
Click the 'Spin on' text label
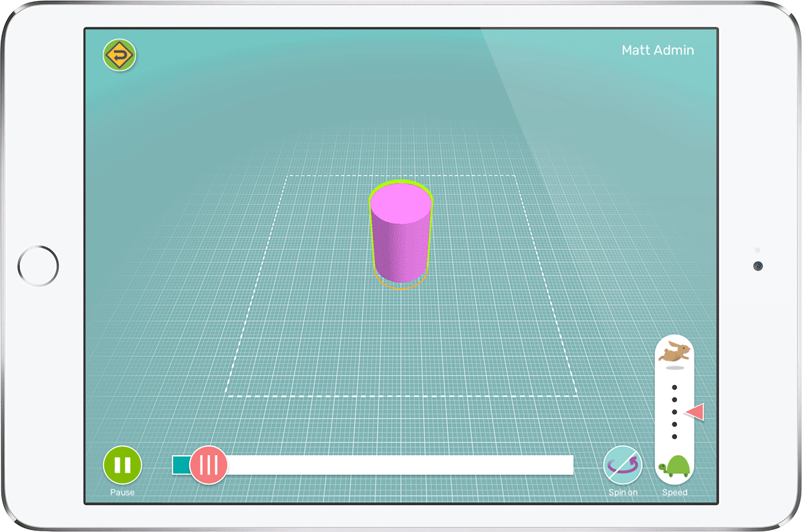coord(622,493)
